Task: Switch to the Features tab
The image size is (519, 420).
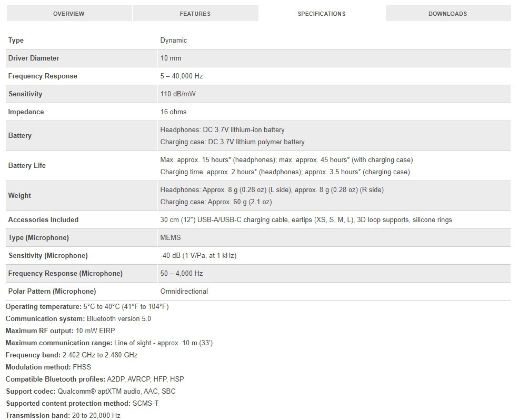Action: pos(195,14)
